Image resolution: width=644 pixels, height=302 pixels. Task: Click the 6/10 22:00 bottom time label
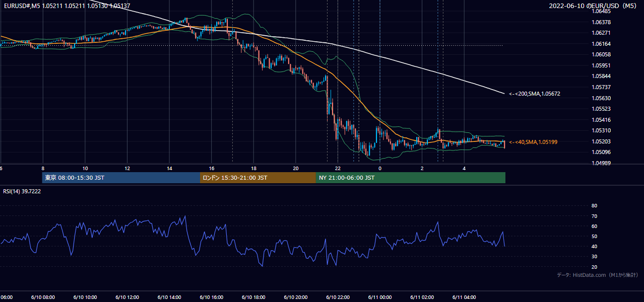[338, 297]
